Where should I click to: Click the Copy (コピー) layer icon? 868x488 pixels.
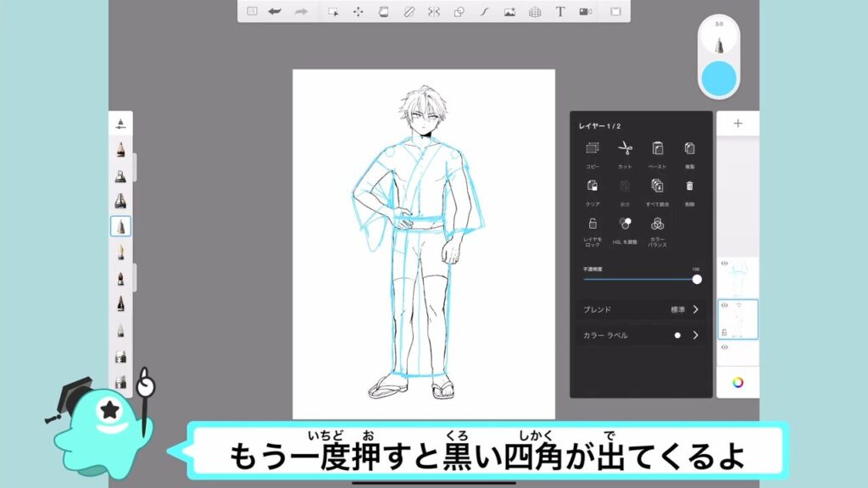pos(593,149)
